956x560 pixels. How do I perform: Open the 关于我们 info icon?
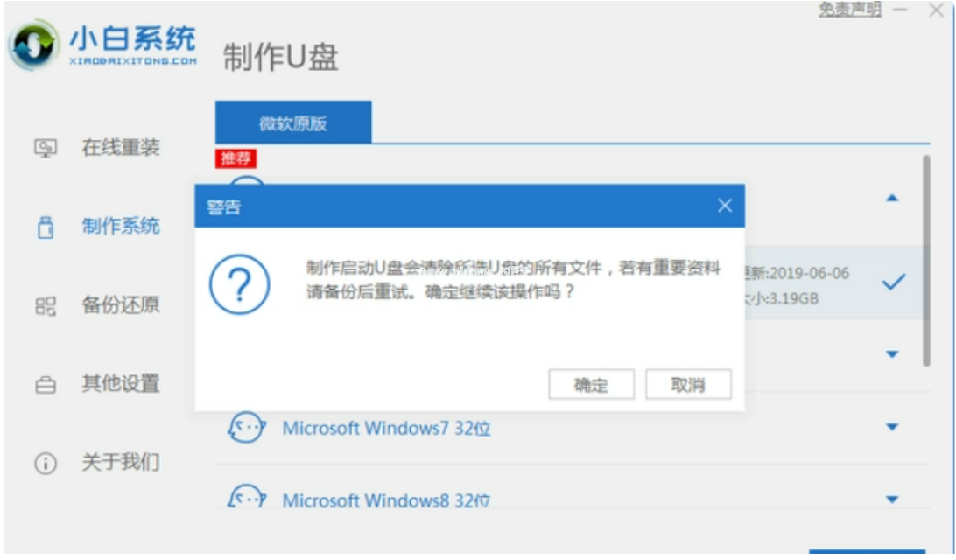46,463
